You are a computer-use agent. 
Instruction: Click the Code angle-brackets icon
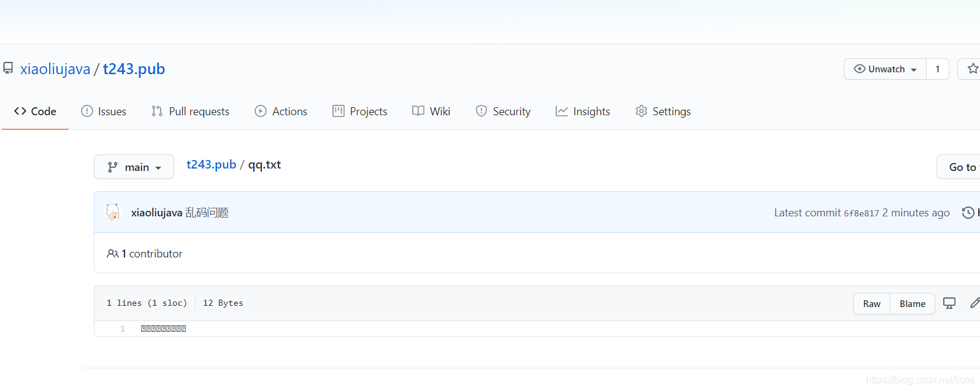point(20,111)
